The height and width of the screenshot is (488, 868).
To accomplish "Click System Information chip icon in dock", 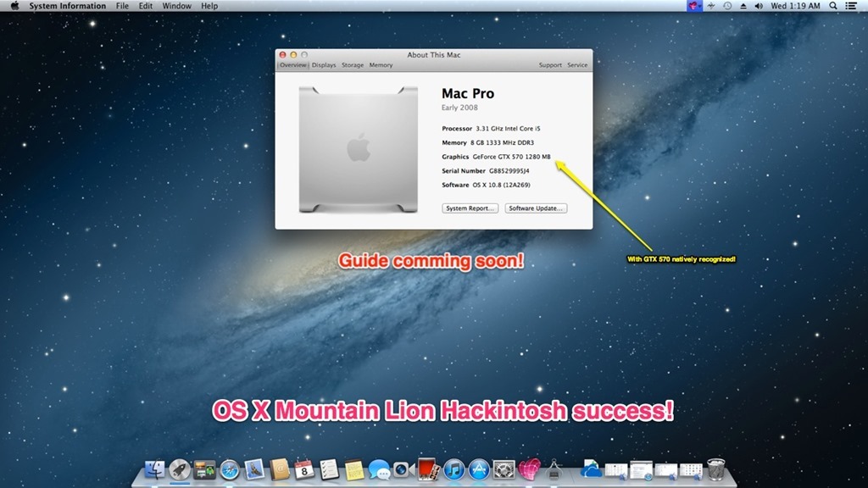I will [x=554, y=470].
